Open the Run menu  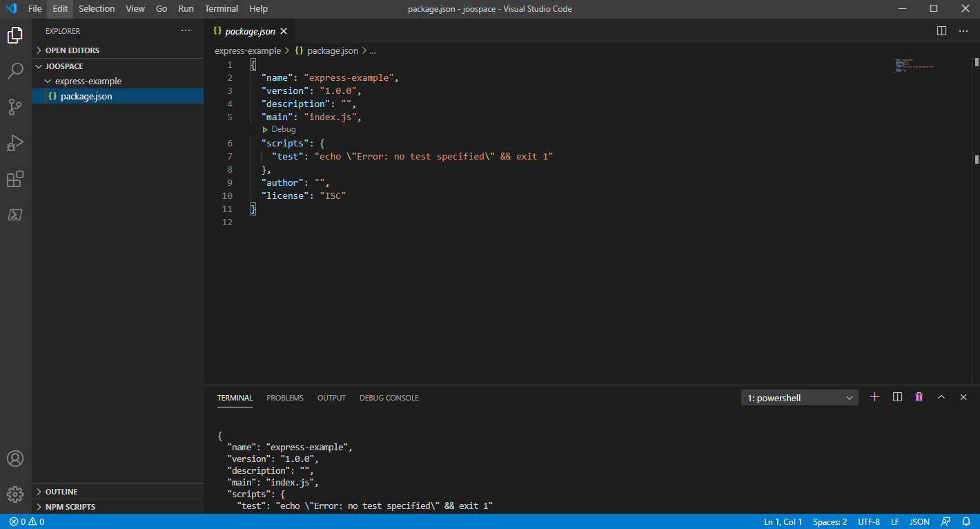[186, 8]
